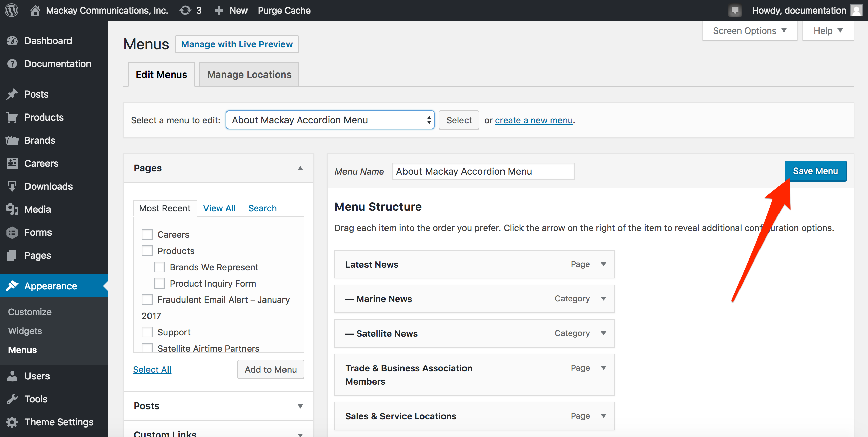868x437 pixels.
Task: Click the plus icon next to New
Action: point(219,11)
